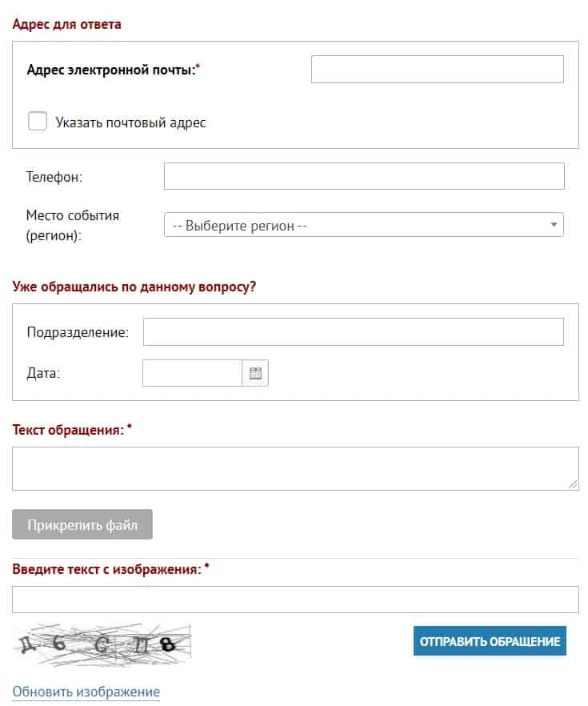Click the "Адрес электронной почты" label
The image size is (588, 706).
click(x=112, y=70)
